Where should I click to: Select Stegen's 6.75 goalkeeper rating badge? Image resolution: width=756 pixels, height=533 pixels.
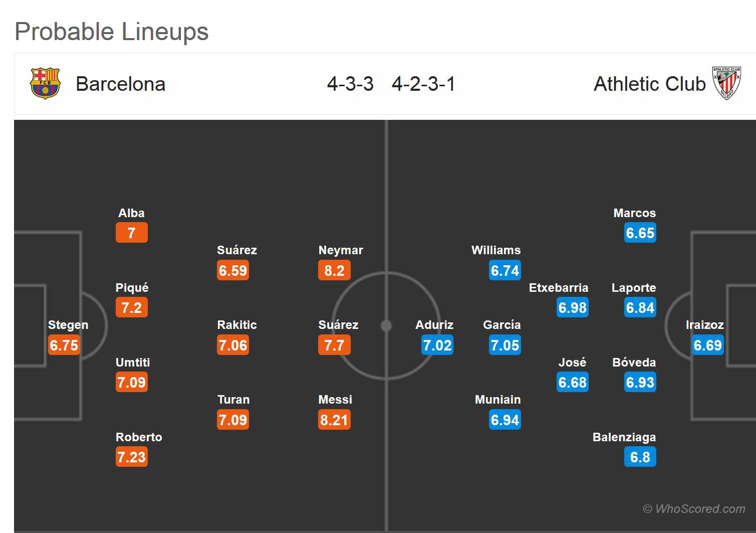64,345
